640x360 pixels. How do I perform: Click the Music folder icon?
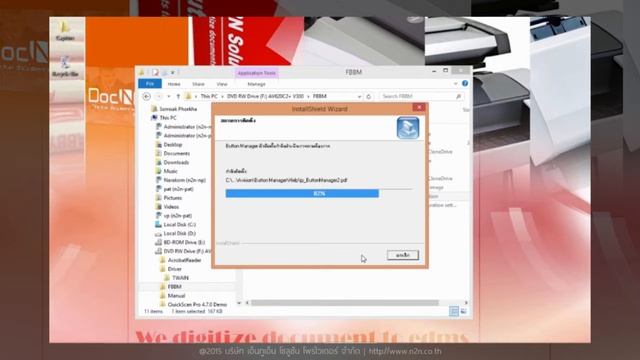[159, 171]
